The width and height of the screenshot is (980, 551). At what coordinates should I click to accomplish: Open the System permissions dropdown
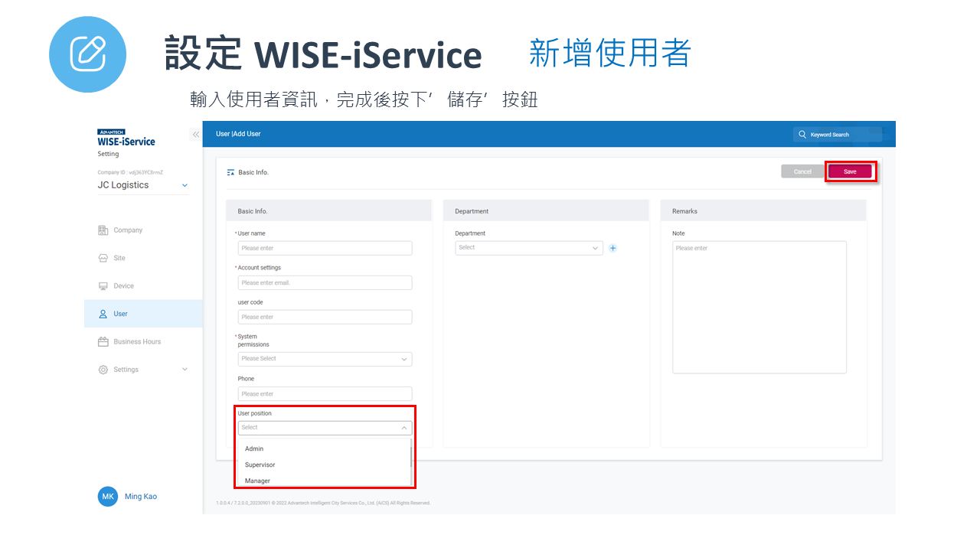click(x=325, y=359)
